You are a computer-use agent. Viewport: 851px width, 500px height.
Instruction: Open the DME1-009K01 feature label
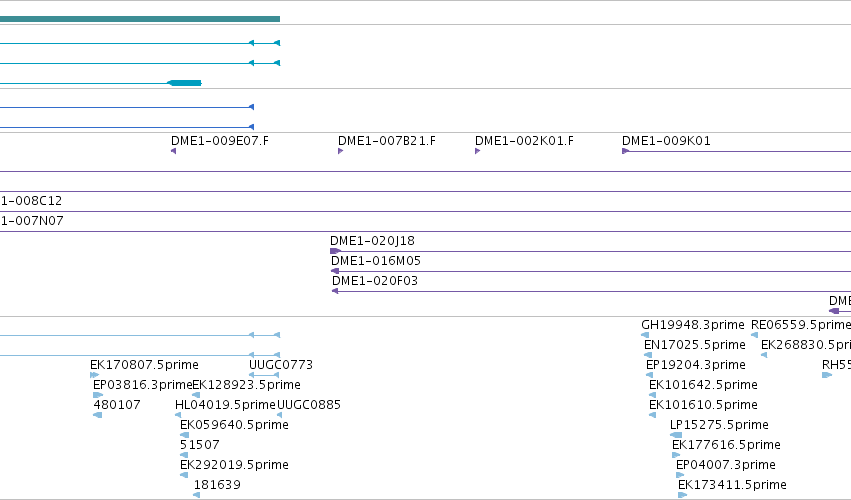pyautogui.click(x=666, y=141)
